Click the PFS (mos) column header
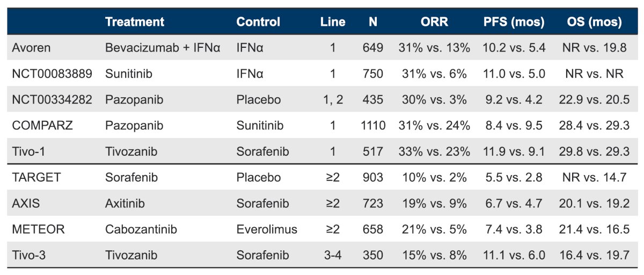The height and width of the screenshot is (275, 644). (514, 22)
